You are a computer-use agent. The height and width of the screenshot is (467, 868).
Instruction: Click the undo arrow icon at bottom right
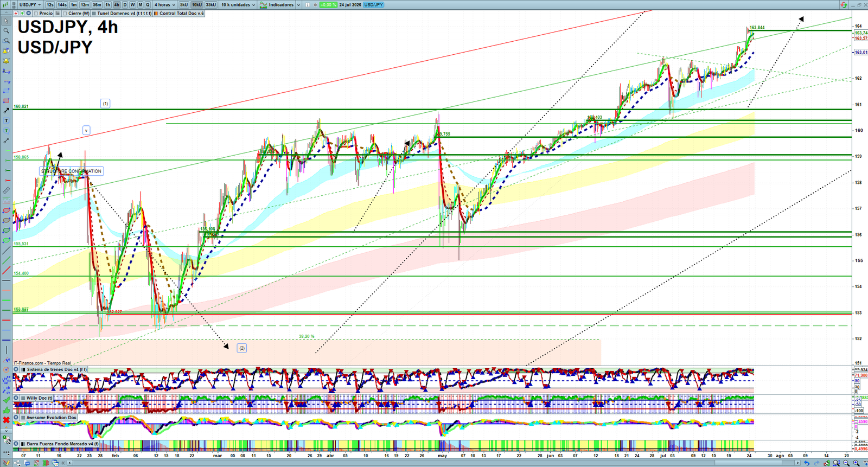[x=807, y=463]
